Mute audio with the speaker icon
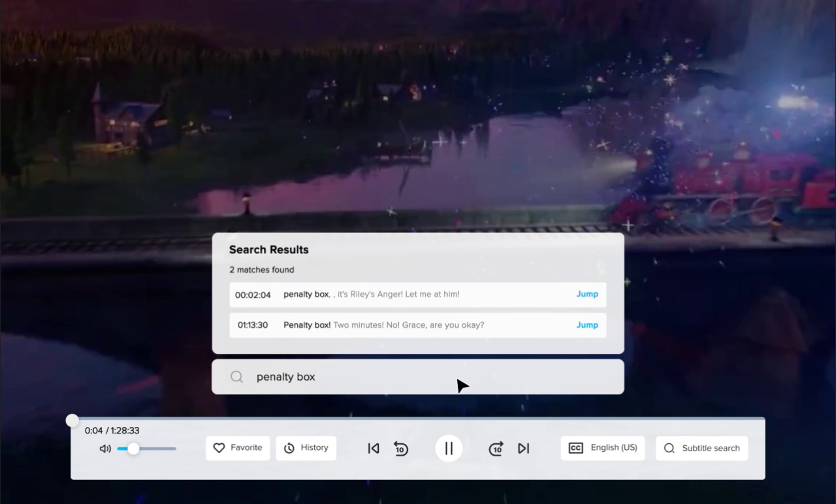The height and width of the screenshot is (504, 836). tap(105, 449)
